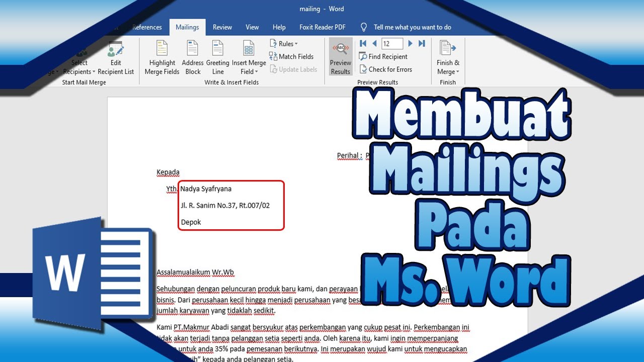Click the Insert Merge Field icon
The height and width of the screenshot is (362, 644).
pos(249,49)
